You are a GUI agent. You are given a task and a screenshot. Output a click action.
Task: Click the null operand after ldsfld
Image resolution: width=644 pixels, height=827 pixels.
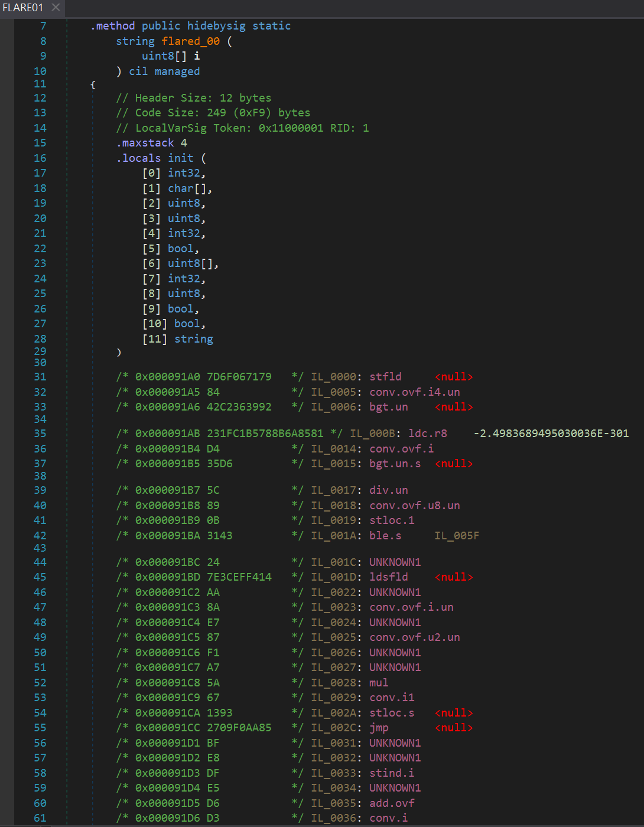click(454, 577)
